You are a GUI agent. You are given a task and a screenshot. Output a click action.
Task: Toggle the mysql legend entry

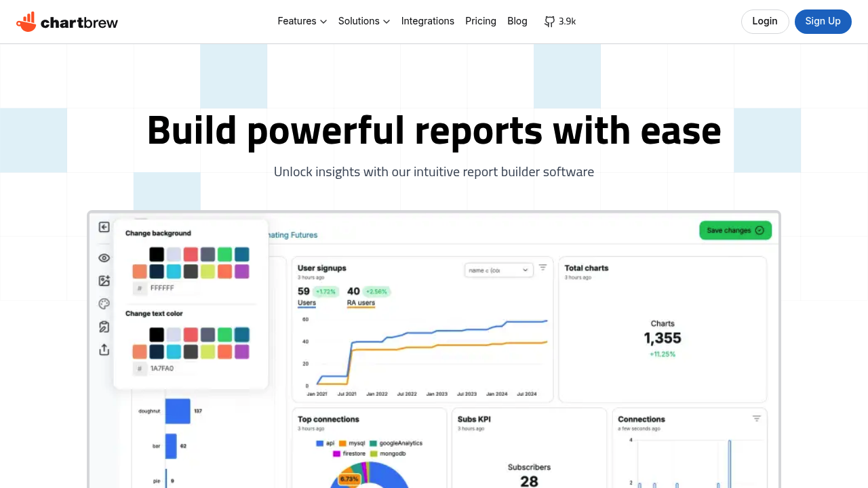pos(353,443)
